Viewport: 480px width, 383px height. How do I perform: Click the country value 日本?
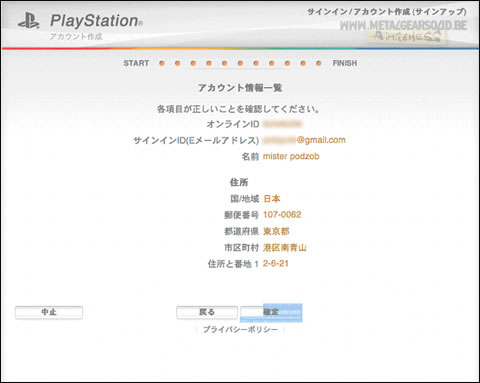pyautogui.click(x=272, y=199)
